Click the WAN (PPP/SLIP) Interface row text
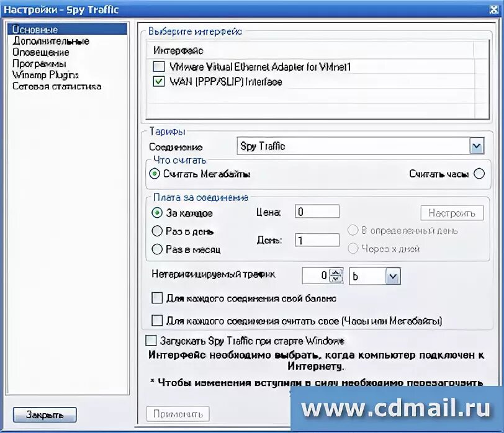 (226, 82)
